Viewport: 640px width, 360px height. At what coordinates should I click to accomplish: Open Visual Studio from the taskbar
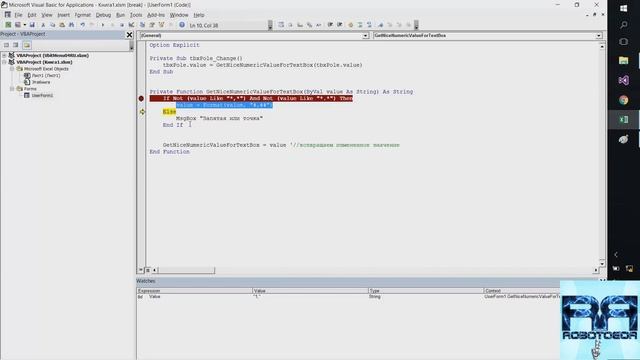tap(623, 80)
